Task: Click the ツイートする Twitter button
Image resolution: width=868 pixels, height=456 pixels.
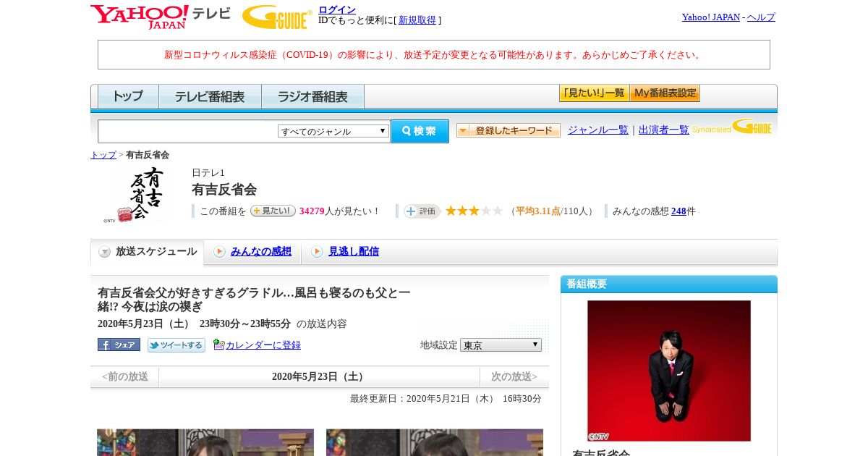Action: point(176,345)
